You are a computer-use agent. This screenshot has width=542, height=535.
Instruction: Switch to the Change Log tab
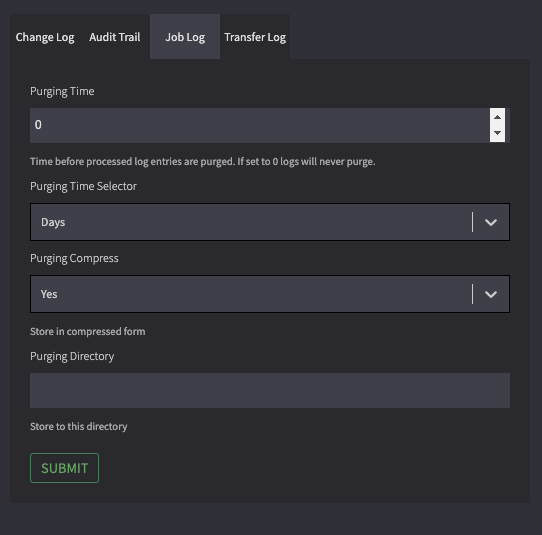coord(45,37)
